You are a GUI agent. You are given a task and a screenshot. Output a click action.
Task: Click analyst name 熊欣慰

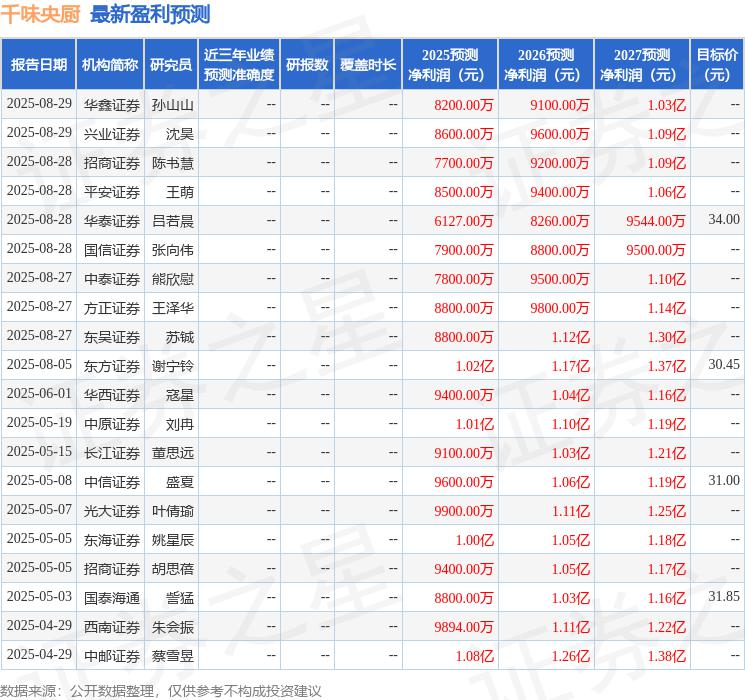pos(172,279)
